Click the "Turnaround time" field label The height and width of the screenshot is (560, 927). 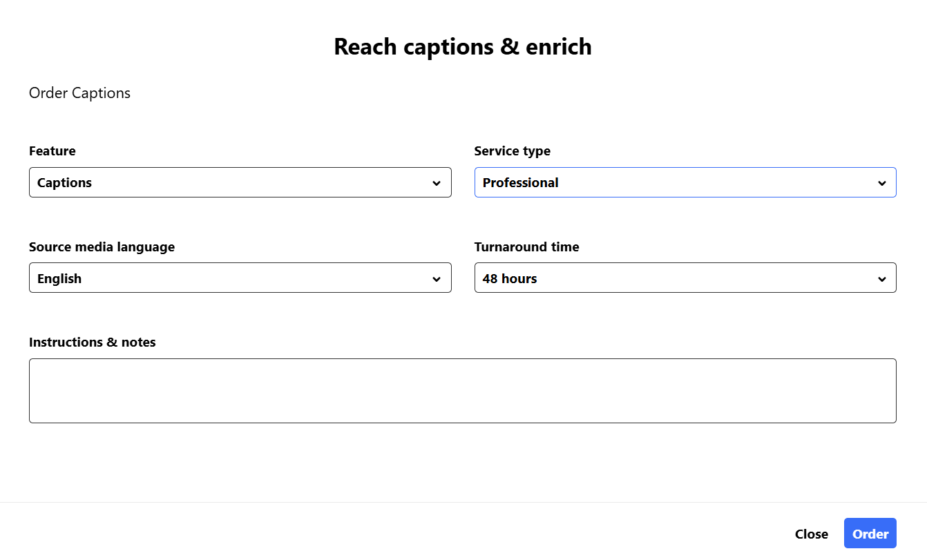click(x=526, y=247)
